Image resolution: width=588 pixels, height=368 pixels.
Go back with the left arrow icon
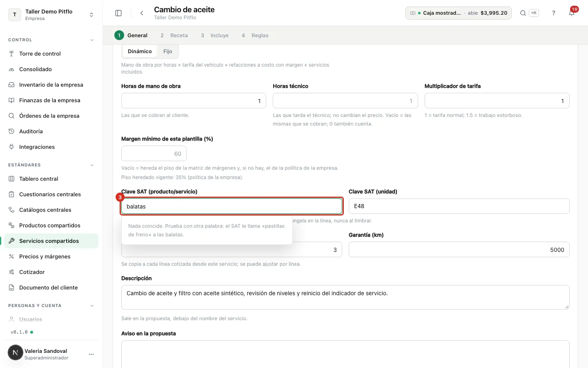pyautogui.click(x=142, y=13)
